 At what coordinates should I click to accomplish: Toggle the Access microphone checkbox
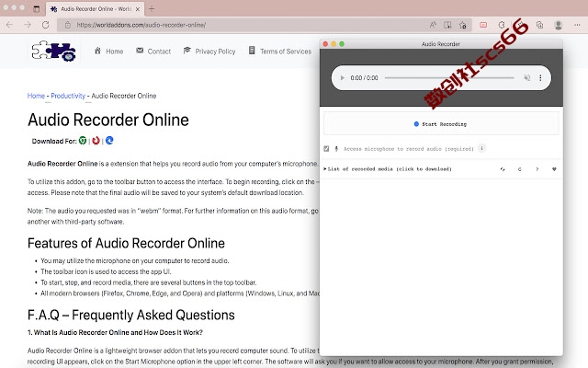[326, 149]
